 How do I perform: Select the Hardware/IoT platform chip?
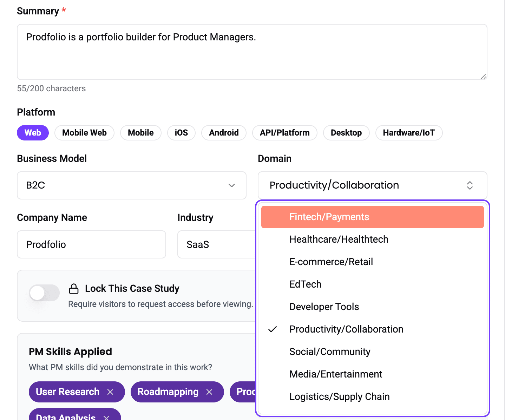tap(409, 133)
